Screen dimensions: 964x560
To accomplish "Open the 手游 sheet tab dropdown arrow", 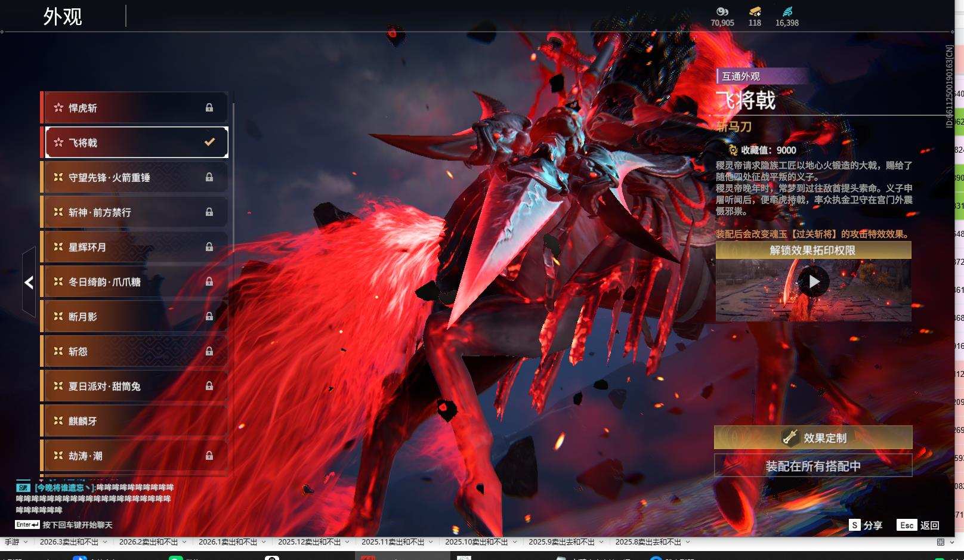I will point(26,542).
